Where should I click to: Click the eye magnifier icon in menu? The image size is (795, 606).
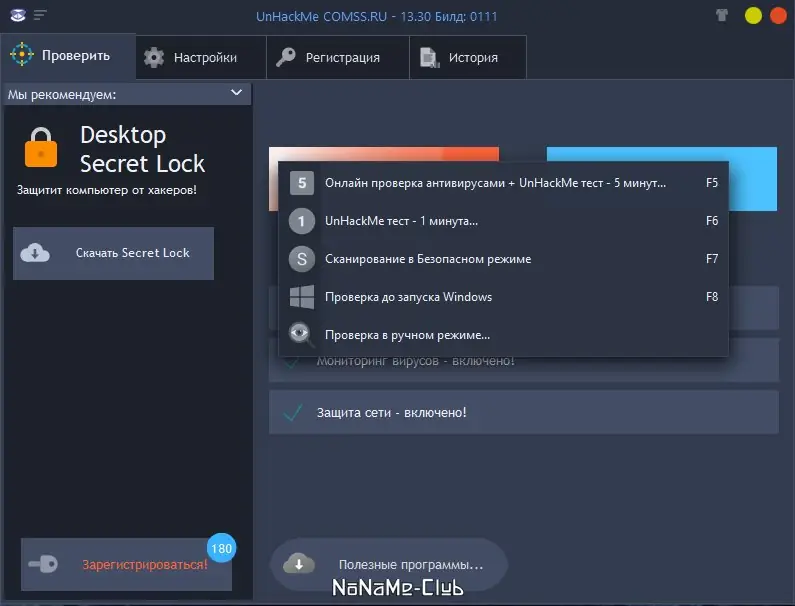point(302,335)
